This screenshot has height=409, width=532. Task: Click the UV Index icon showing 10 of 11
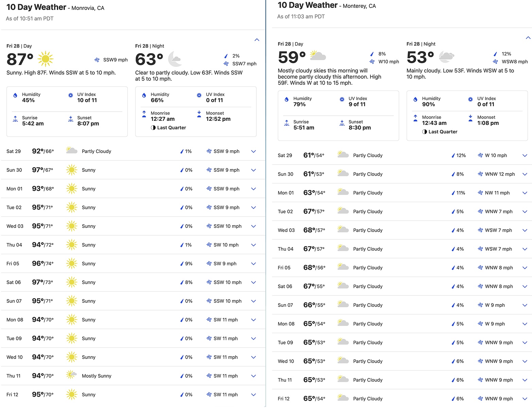click(70, 95)
